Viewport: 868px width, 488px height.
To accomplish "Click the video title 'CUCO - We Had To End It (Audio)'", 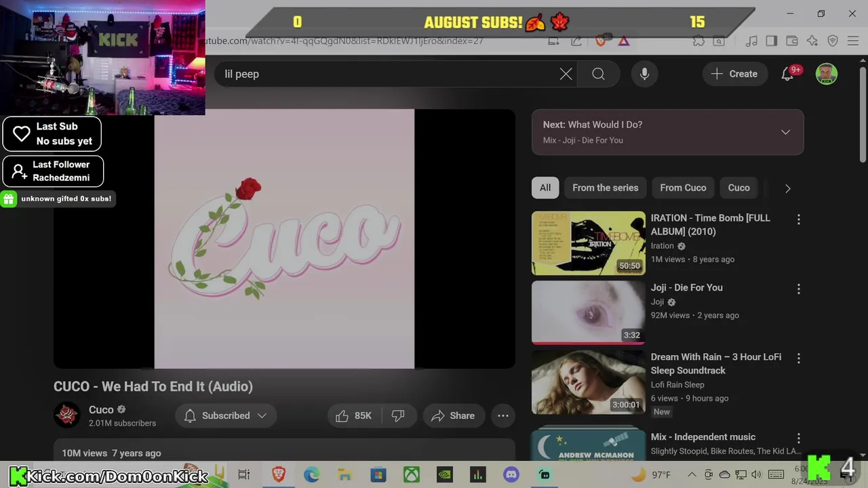I will click(153, 386).
